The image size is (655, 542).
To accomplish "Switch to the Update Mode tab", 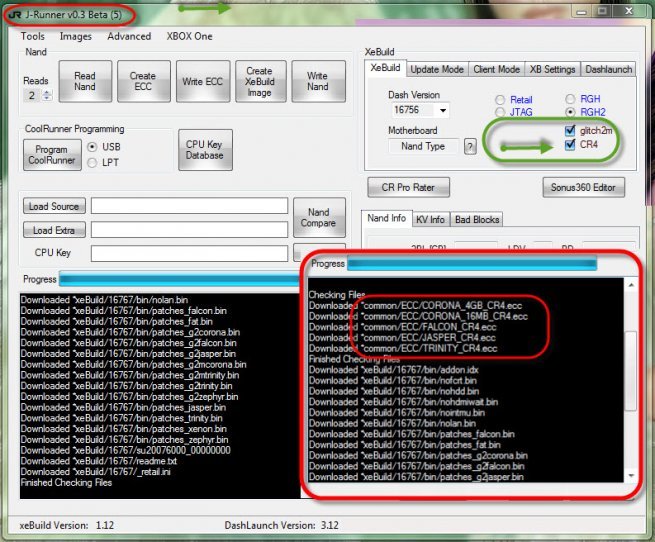I will click(437, 69).
